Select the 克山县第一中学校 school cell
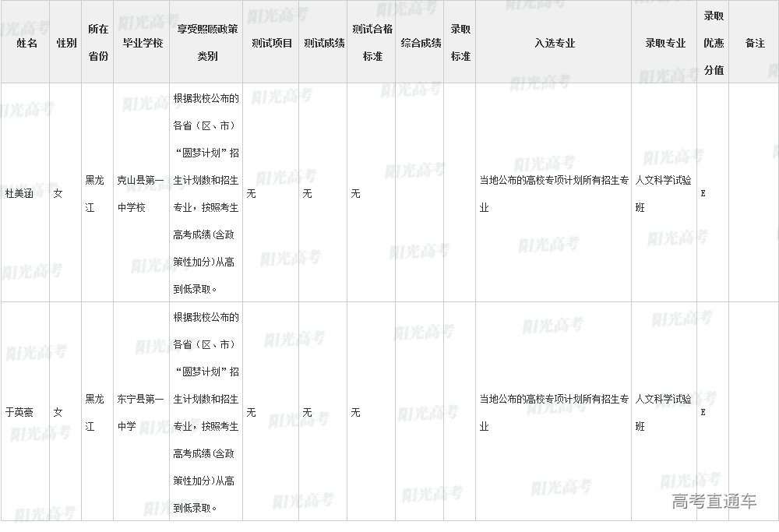 click(x=140, y=194)
